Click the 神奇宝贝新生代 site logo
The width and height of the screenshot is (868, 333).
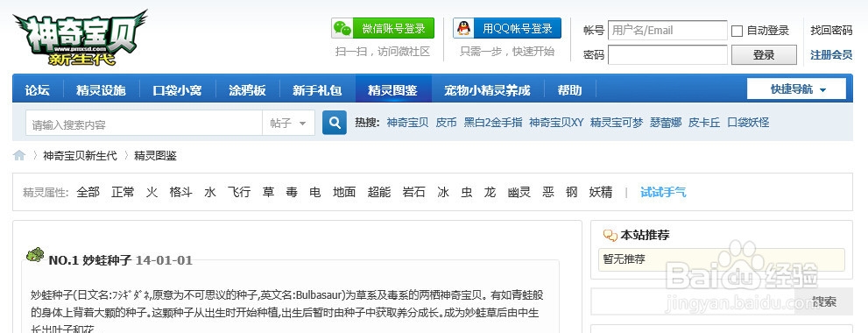point(81,38)
